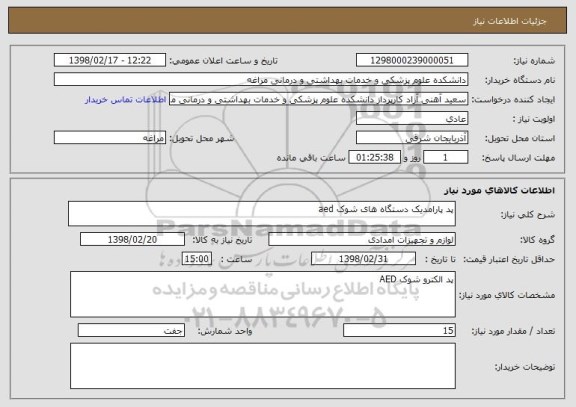Select the مهلت ارسال پاسخ label
Screen dimensions: 576x407
pyautogui.click(x=518, y=158)
